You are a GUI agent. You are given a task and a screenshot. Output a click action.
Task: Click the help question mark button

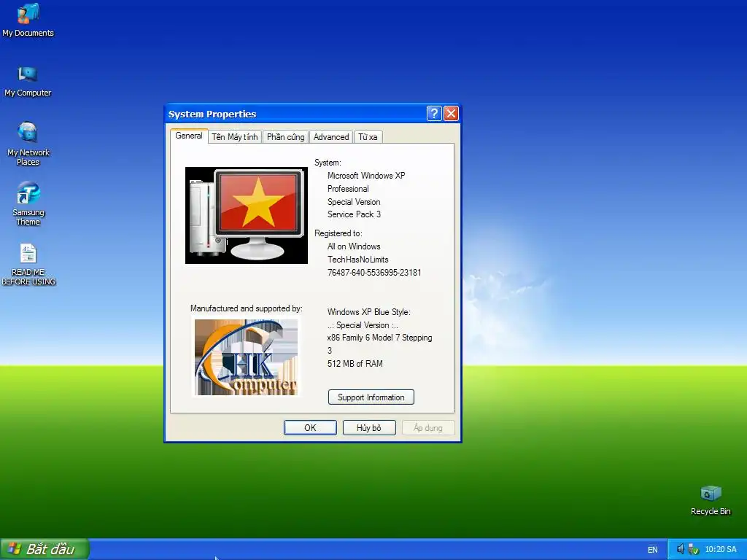tap(434, 113)
